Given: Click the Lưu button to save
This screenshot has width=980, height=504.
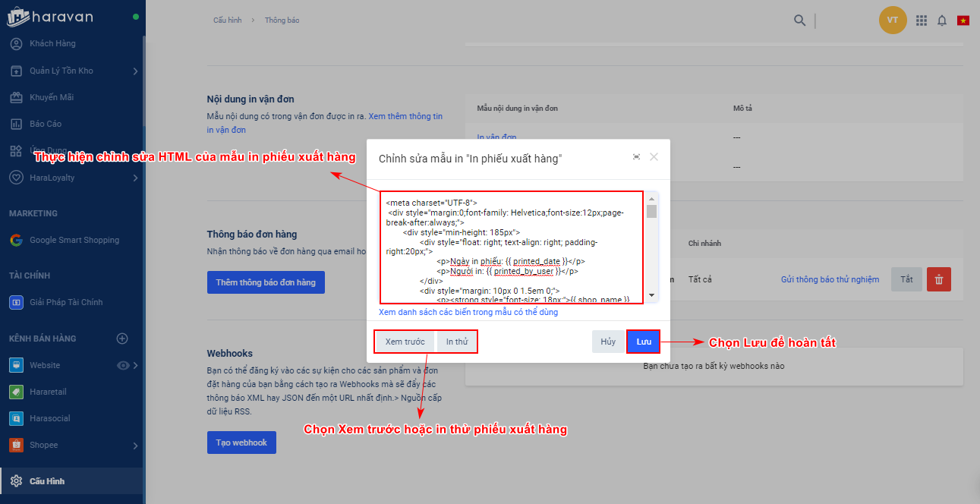Looking at the screenshot, I should [x=644, y=342].
